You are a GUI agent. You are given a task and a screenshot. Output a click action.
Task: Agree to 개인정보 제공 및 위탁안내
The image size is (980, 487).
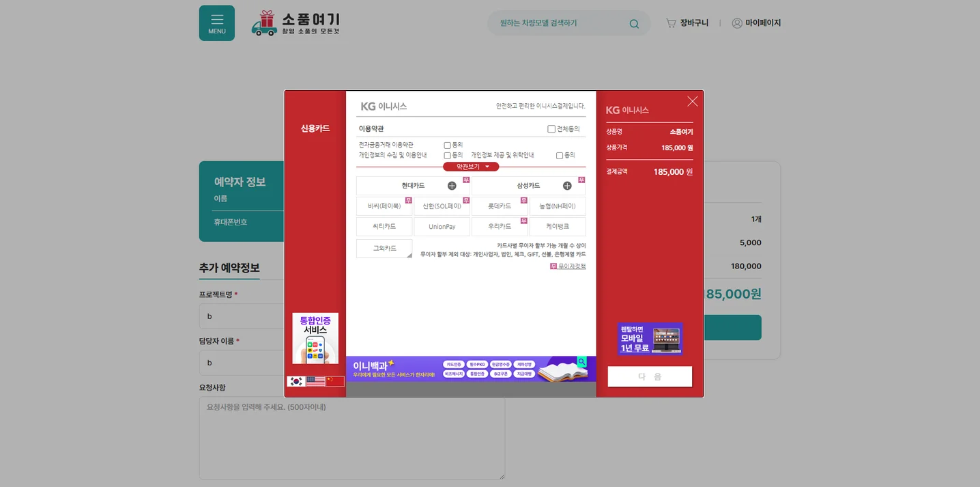coord(560,155)
